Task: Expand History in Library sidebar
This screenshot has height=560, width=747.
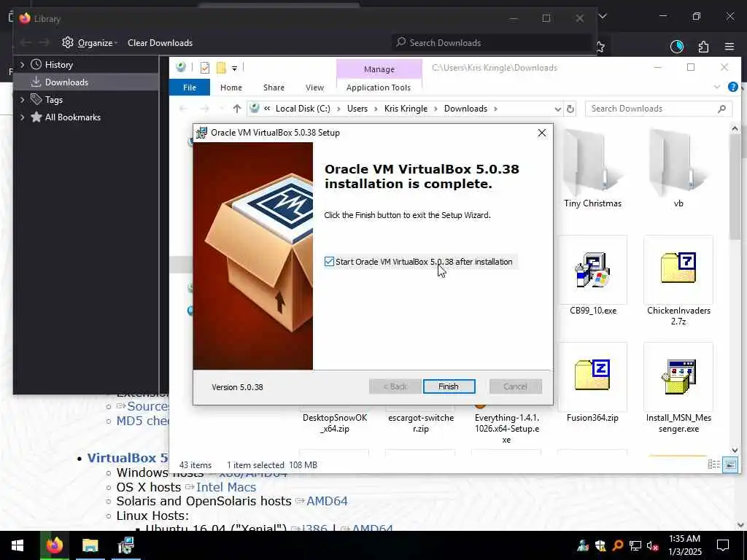Action: [23, 65]
